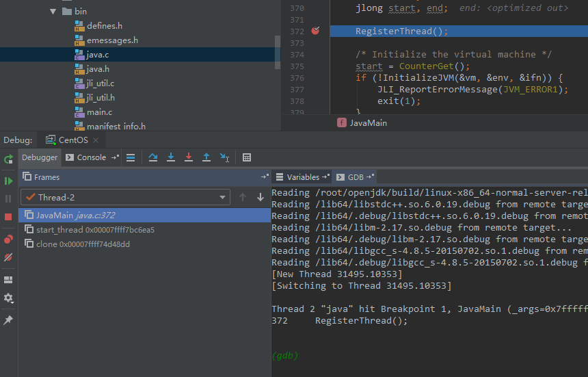Image resolution: width=588 pixels, height=377 pixels.
Task: Stop the debug session
Action: click(8, 217)
